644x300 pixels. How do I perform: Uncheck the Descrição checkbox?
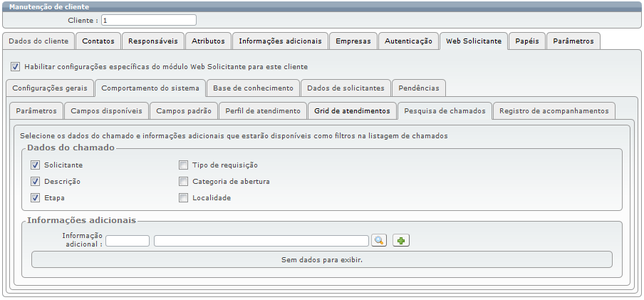coord(35,181)
